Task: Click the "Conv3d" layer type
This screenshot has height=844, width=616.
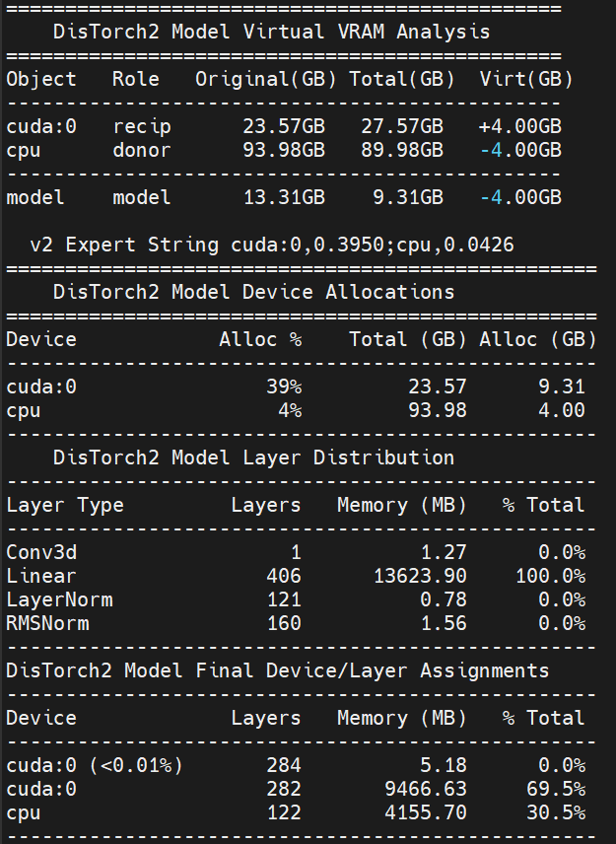Action: pos(41,552)
